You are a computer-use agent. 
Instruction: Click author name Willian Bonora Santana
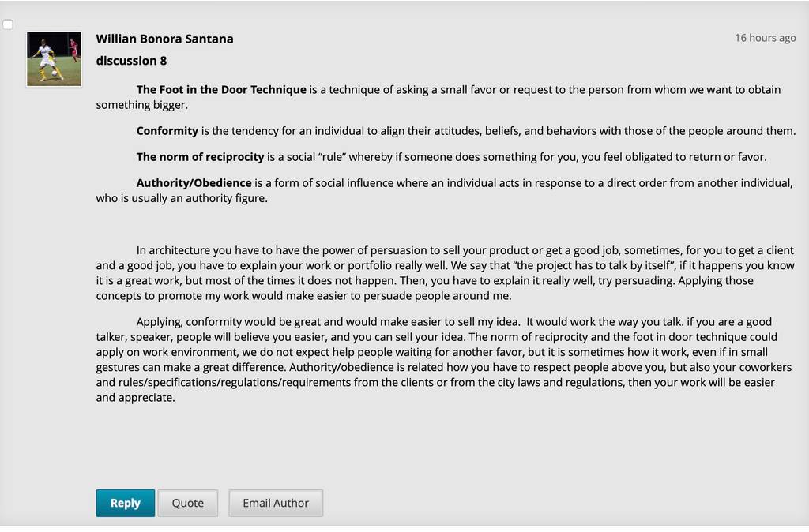[x=164, y=39]
